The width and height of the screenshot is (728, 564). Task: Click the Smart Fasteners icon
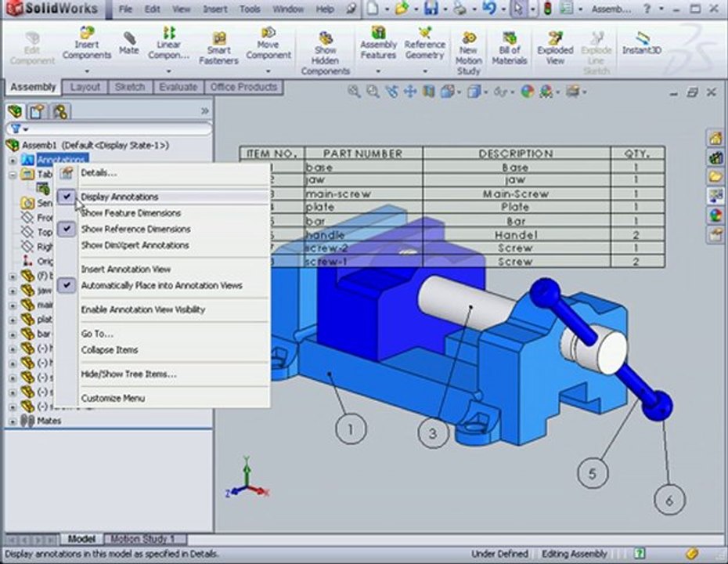(218, 49)
